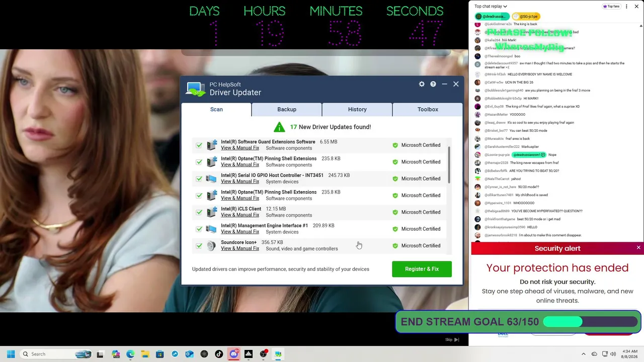Open Microsoft Edge from the taskbar

130,354
